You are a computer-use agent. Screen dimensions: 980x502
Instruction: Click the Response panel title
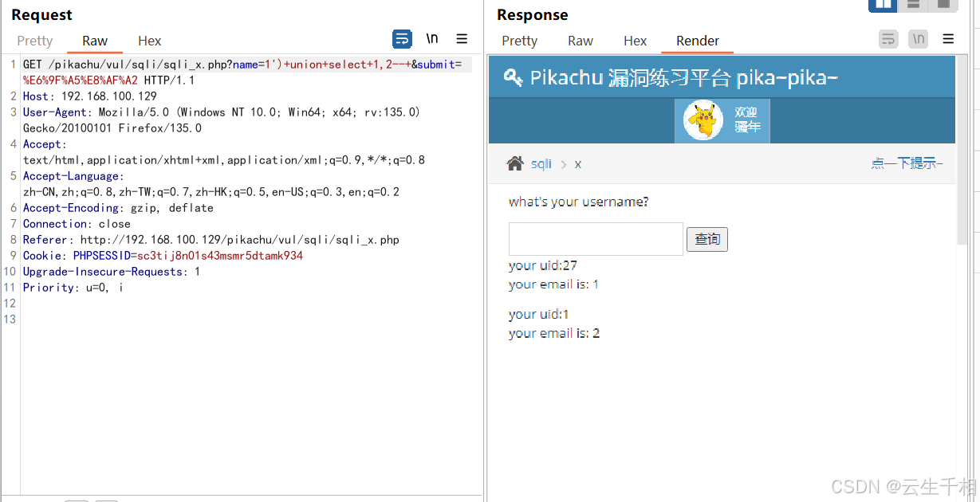tap(533, 15)
